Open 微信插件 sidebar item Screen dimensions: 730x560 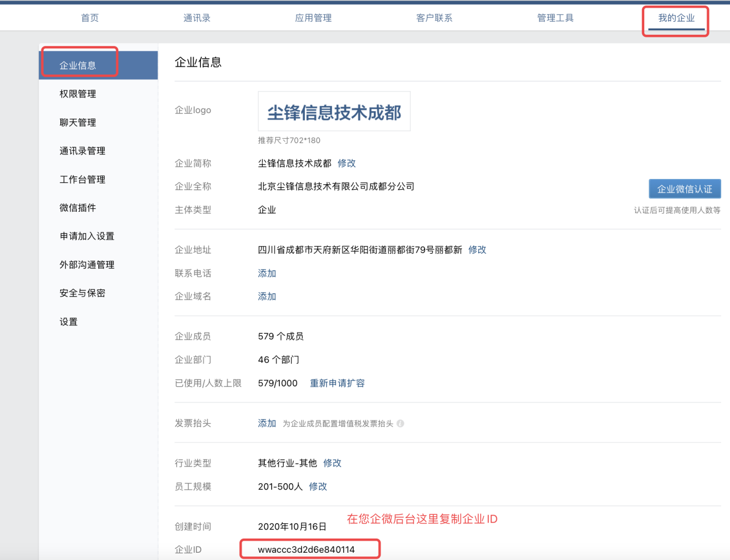pos(78,208)
